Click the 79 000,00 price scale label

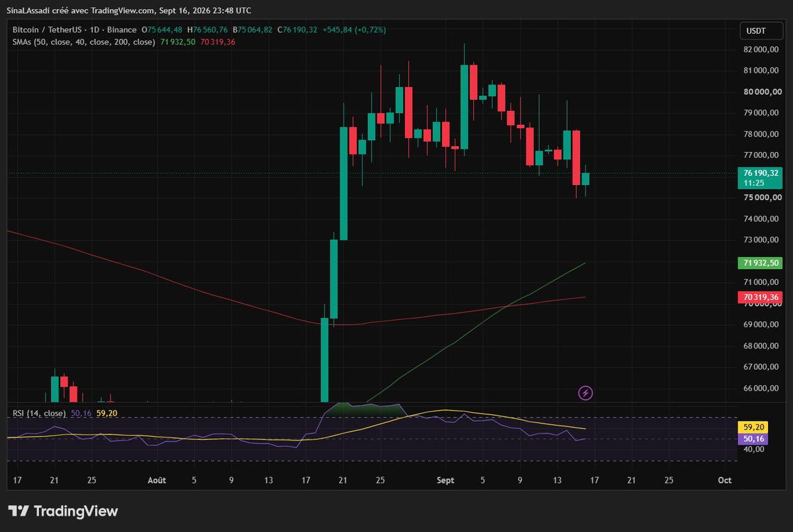point(761,113)
